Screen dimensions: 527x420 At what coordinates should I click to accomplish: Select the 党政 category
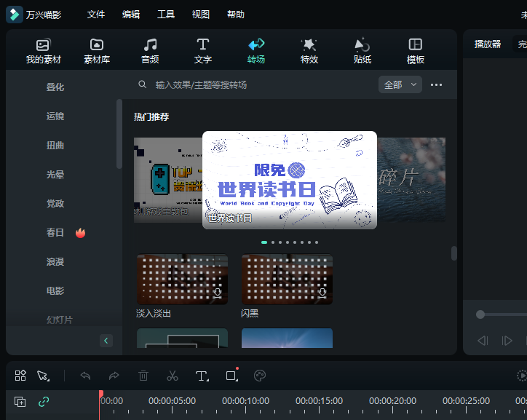click(55, 204)
